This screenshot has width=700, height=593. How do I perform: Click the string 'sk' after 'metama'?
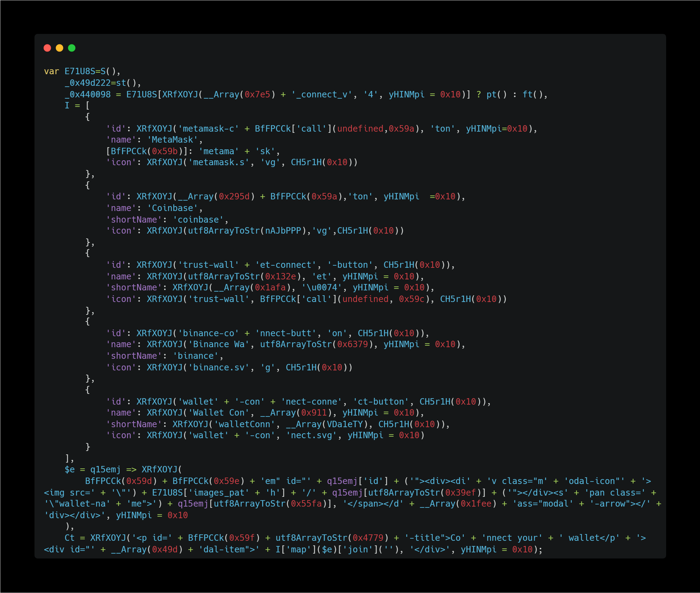pyautogui.click(x=265, y=151)
